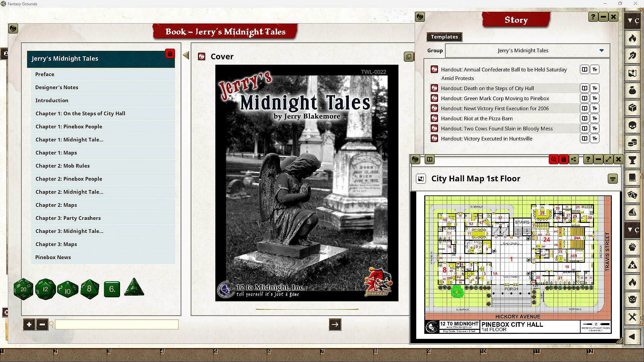Screen dimensions: 644x362
Task: Click the Tr icon beside Green Mark Corp handout
Action: pyautogui.click(x=595, y=98)
